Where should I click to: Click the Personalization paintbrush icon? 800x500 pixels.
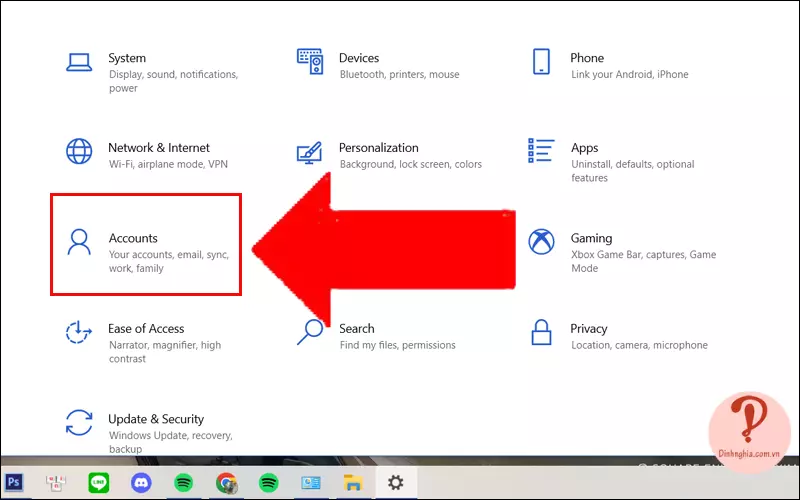310,153
